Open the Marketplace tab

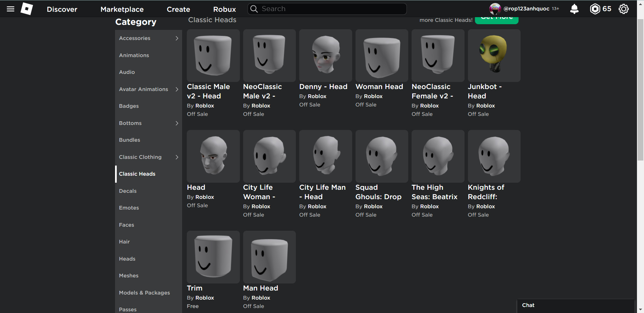coord(122,9)
